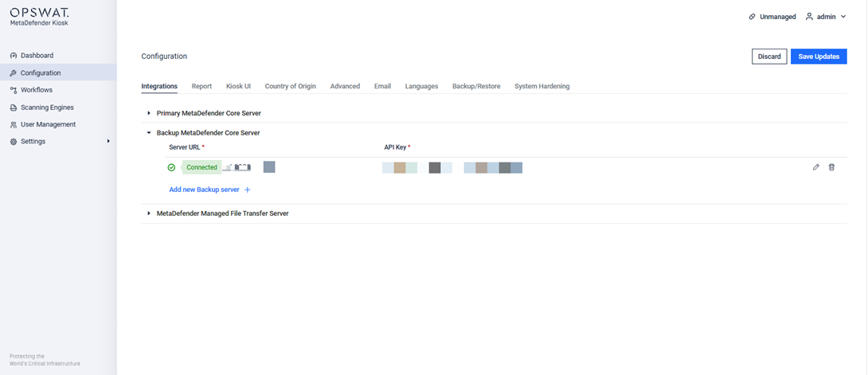Viewport: 868px width, 375px height.
Task: Click the pencil edit icon for backup server
Action: coord(816,167)
